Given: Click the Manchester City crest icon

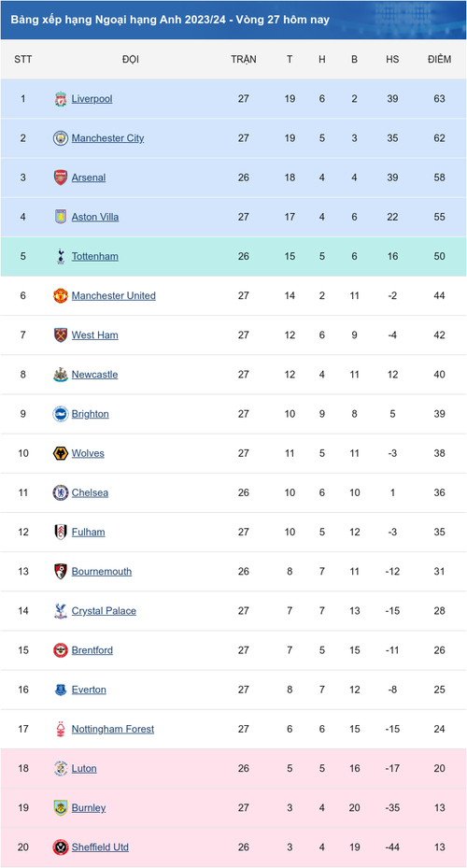Looking at the screenshot, I should 61,138.
